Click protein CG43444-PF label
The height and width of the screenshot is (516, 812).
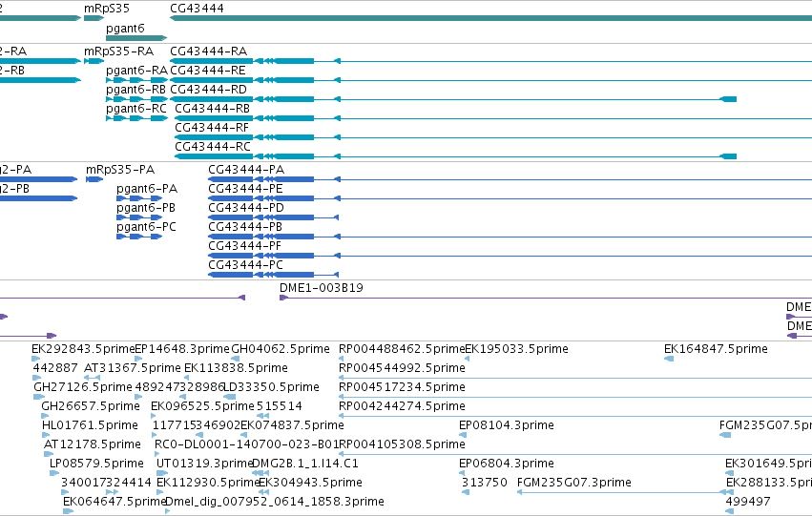(245, 246)
